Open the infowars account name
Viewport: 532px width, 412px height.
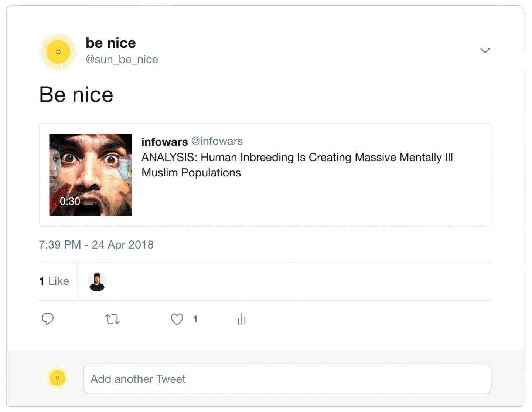(164, 142)
